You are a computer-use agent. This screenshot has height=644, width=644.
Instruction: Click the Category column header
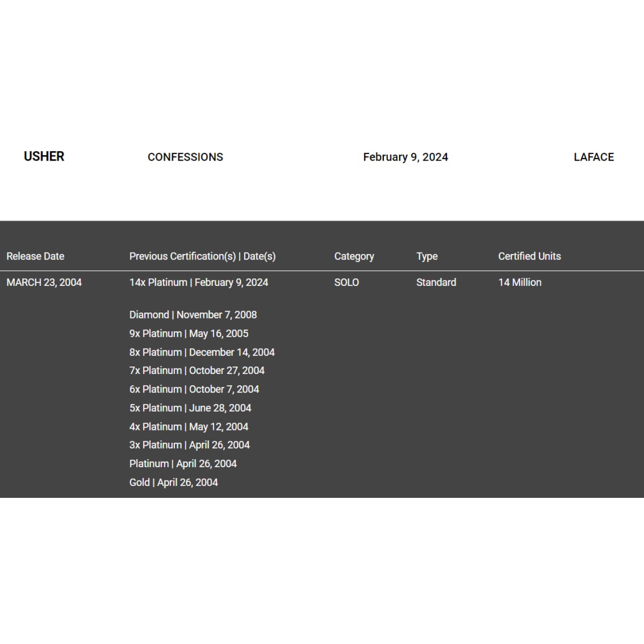[x=354, y=256]
